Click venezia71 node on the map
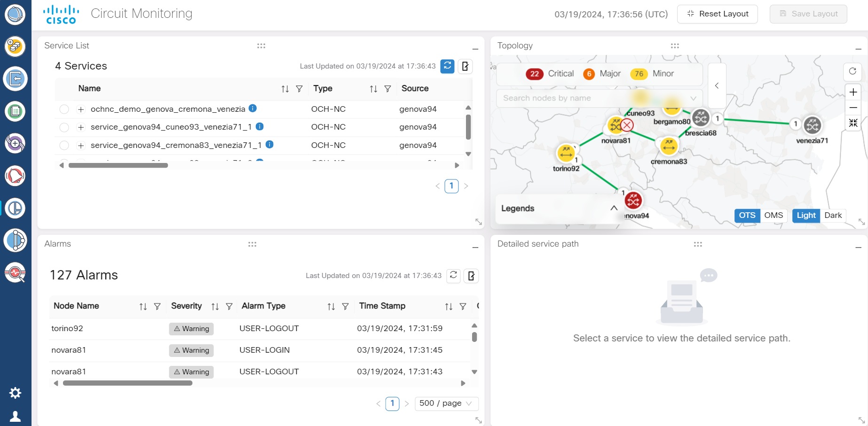The width and height of the screenshot is (868, 426). pyautogui.click(x=812, y=125)
